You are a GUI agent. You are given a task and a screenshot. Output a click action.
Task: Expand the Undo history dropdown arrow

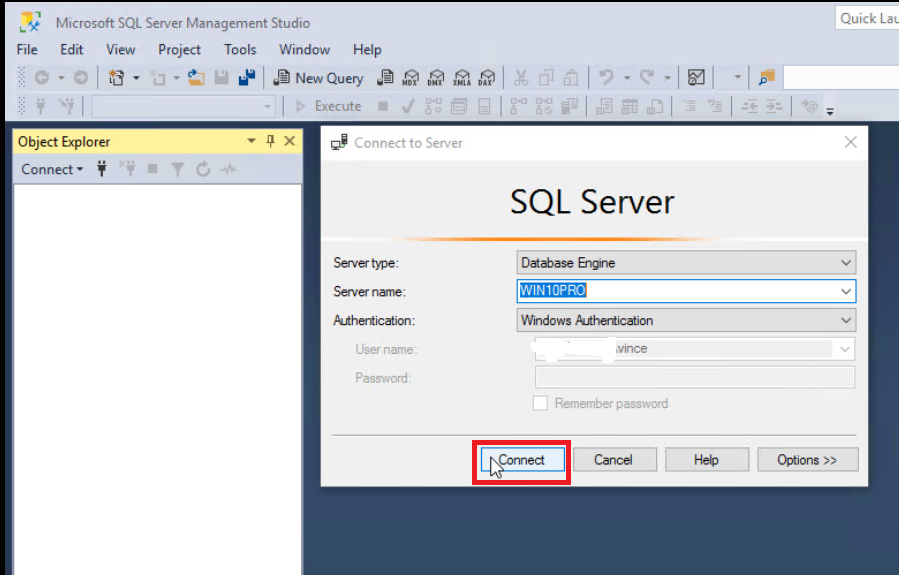point(627,77)
